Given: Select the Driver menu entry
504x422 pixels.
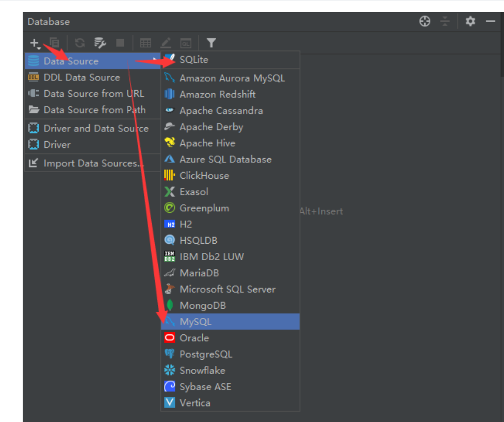Looking at the screenshot, I should coord(92,144).
